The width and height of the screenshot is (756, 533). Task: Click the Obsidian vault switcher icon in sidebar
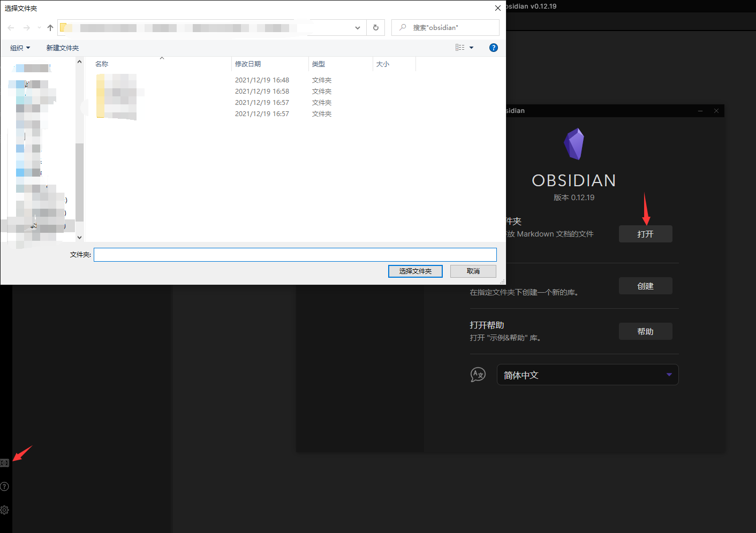5,463
